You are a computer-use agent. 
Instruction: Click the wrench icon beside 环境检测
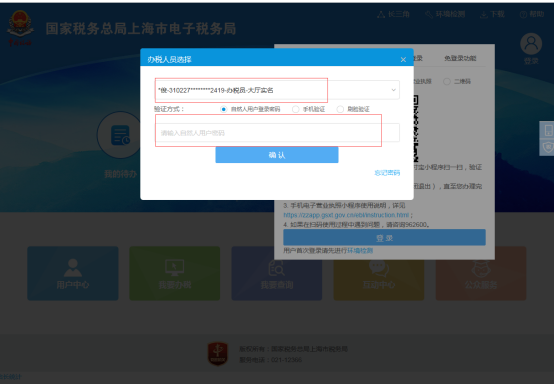point(429,14)
